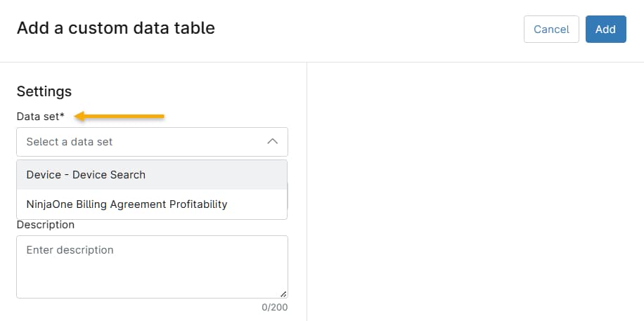Image resolution: width=644 pixels, height=321 pixels.
Task: Click the Description field label
Action: (x=46, y=225)
